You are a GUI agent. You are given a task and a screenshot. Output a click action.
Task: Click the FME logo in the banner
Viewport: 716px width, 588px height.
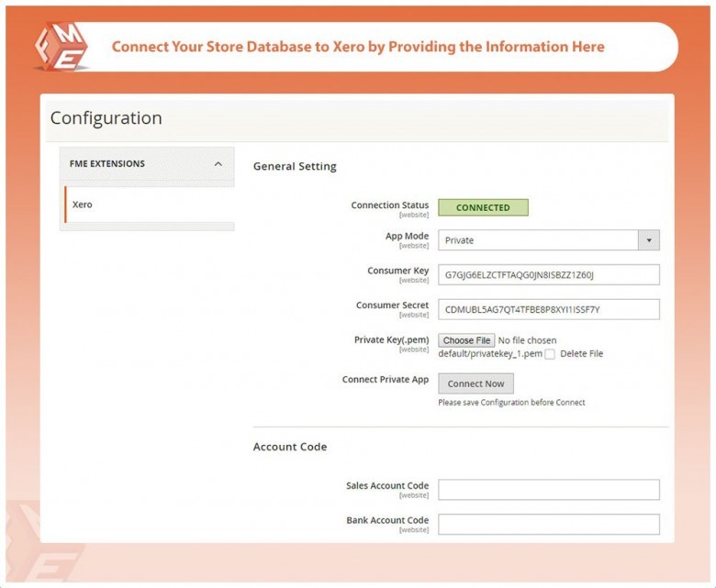61,46
